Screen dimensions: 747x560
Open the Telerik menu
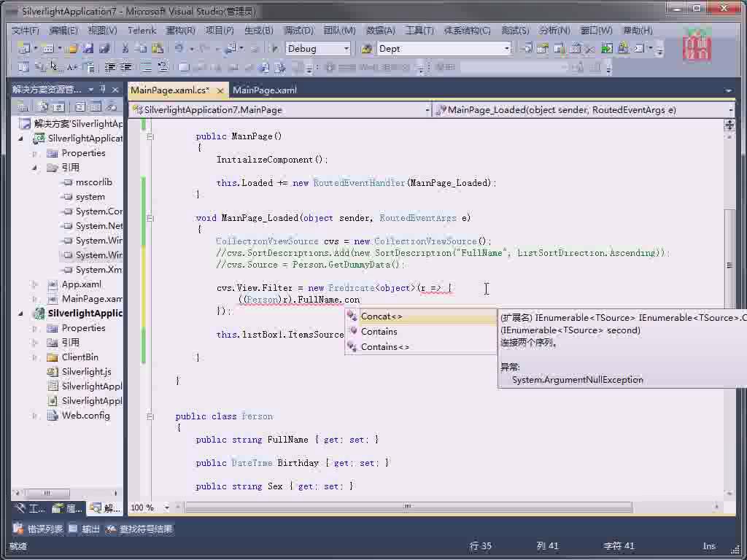tap(142, 31)
